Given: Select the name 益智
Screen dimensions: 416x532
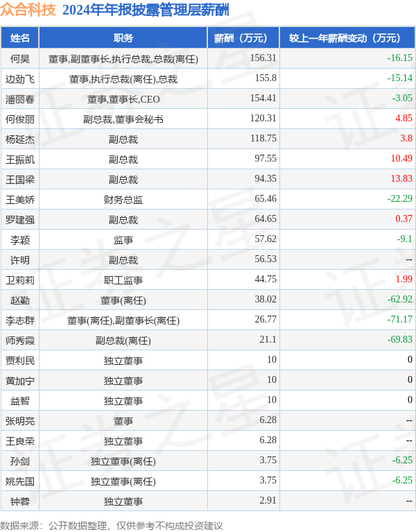Looking at the screenshot, I should pyautogui.click(x=20, y=401).
